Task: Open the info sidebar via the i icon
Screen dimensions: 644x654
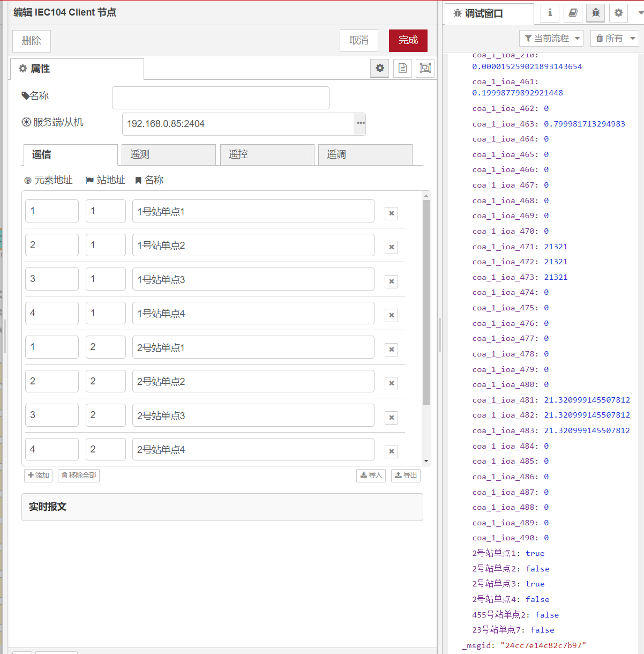Action: (x=550, y=12)
